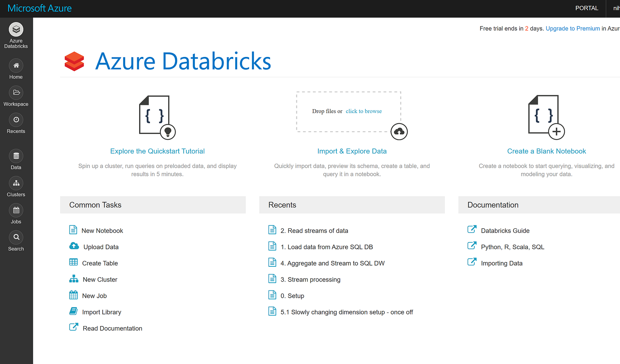Click the New Notebook document icon
The width and height of the screenshot is (620, 364).
point(73,230)
